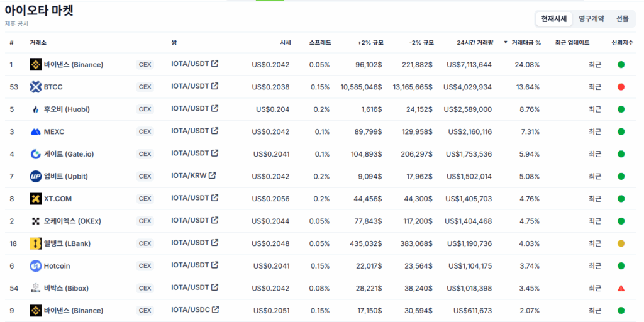The image size is (644, 322).
Task: Click the 신뢰지수 column header
Action: click(x=623, y=42)
